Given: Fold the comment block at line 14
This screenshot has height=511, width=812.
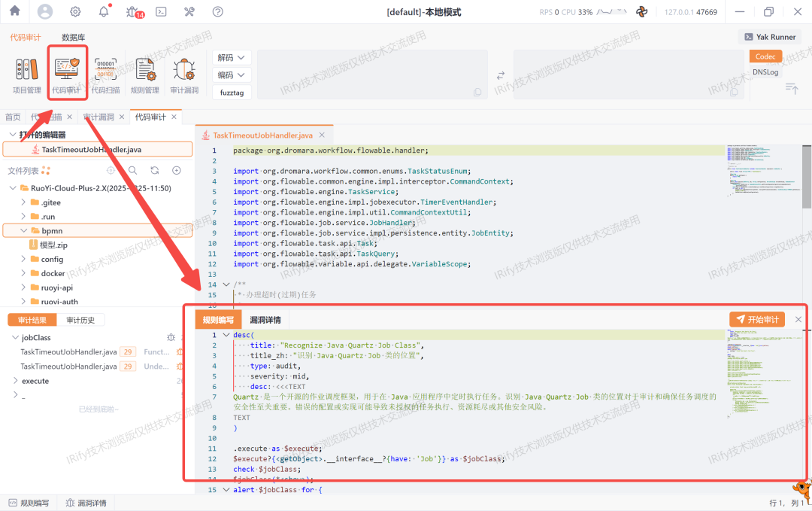Looking at the screenshot, I should [x=226, y=284].
